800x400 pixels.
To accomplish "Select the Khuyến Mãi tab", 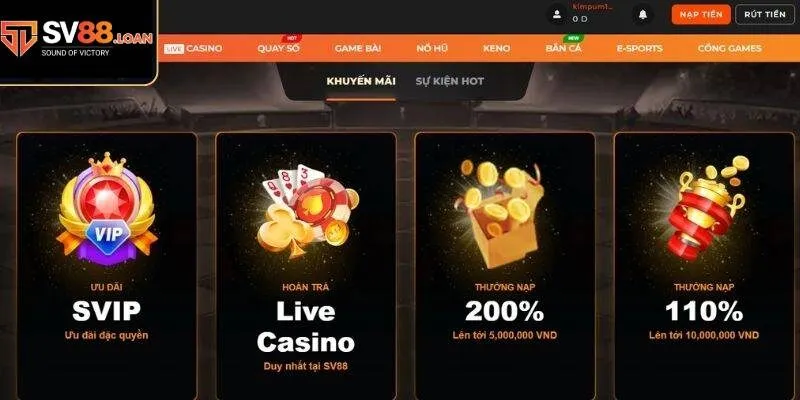I will [361, 81].
